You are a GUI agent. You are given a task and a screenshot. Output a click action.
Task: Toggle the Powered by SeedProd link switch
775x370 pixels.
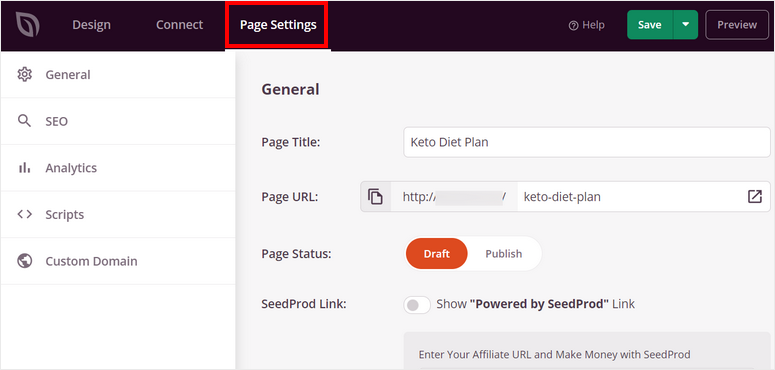tap(417, 305)
